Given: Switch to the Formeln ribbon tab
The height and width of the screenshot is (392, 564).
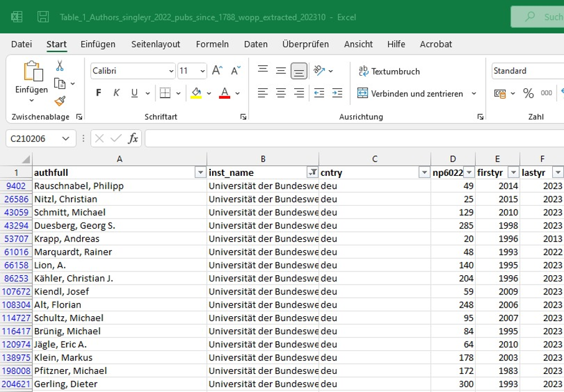Looking at the screenshot, I should [211, 44].
